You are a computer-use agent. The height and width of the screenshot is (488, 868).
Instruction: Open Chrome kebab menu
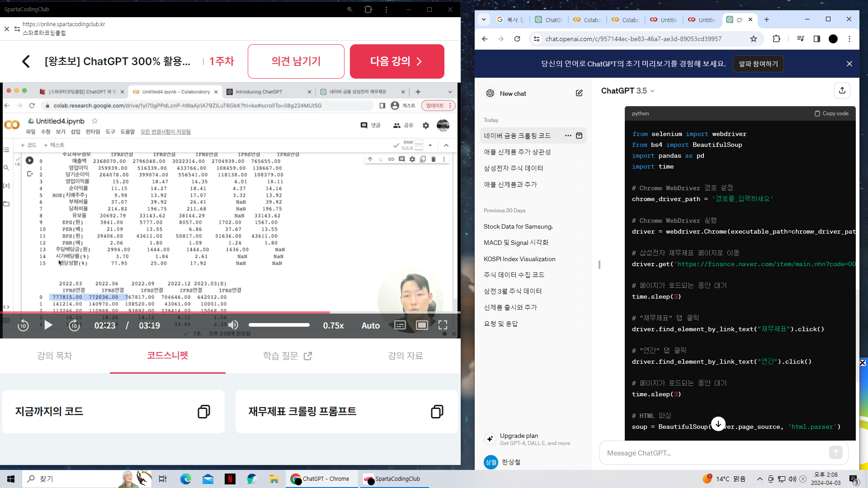click(849, 39)
